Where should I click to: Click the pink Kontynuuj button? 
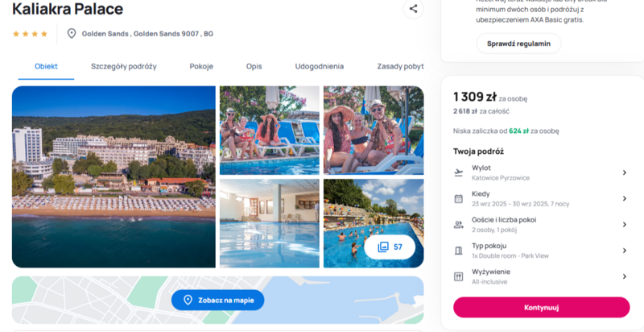click(x=541, y=307)
